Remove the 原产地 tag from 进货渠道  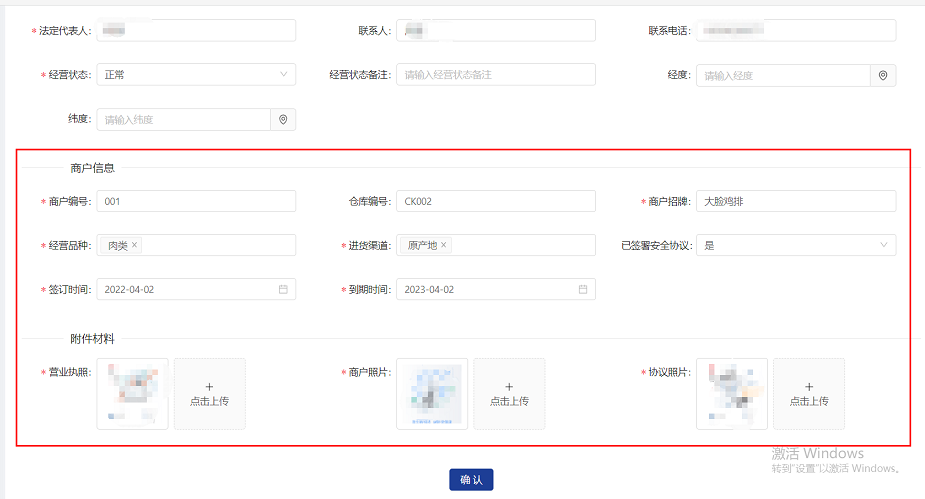[444, 245]
